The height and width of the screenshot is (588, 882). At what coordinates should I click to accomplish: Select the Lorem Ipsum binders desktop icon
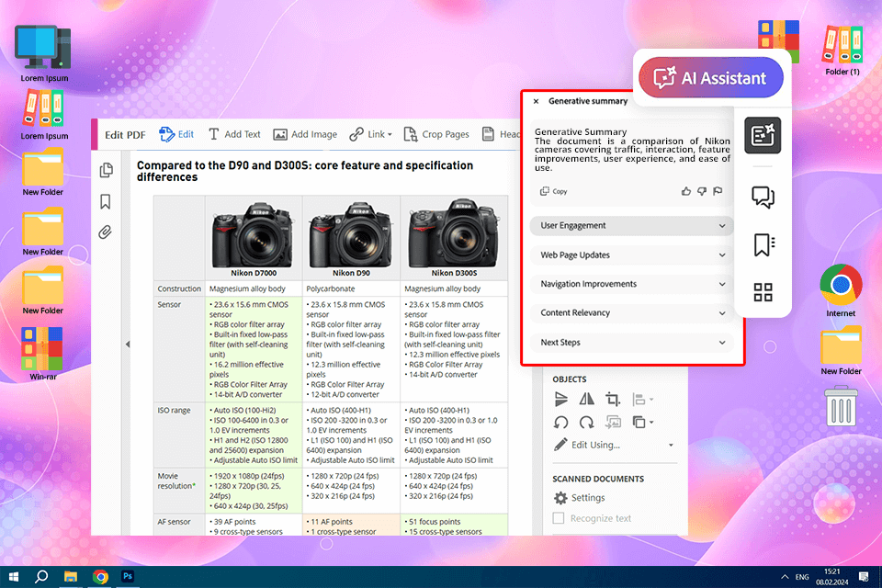tap(44, 116)
